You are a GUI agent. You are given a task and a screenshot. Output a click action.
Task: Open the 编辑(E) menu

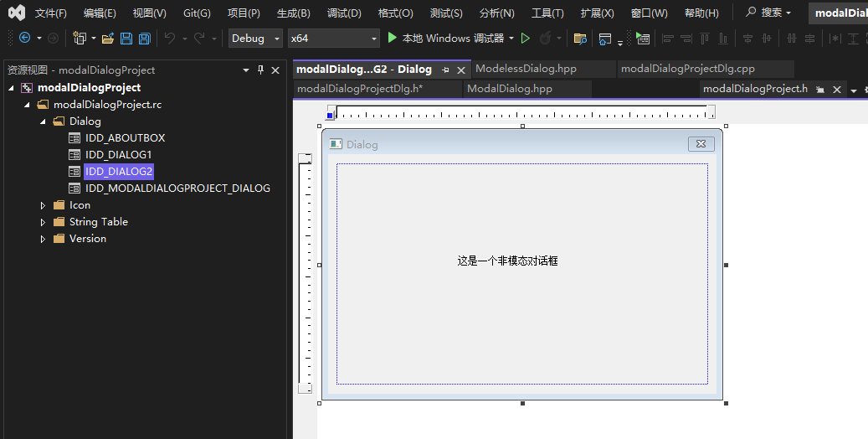pyautogui.click(x=100, y=13)
